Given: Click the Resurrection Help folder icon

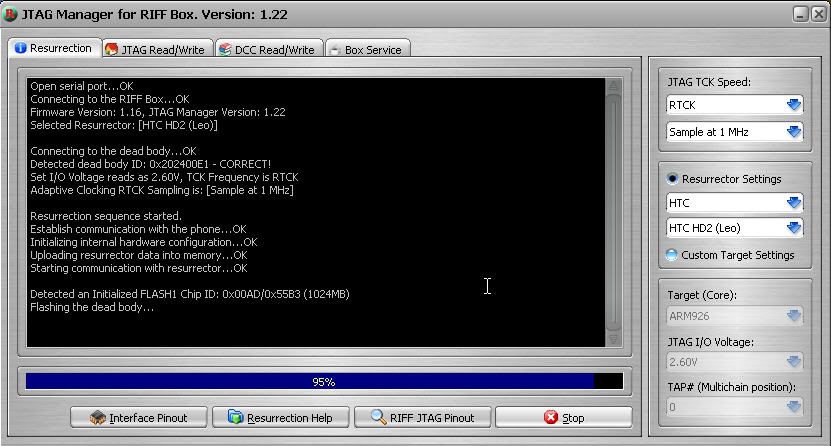Looking at the screenshot, I should point(235,417).
